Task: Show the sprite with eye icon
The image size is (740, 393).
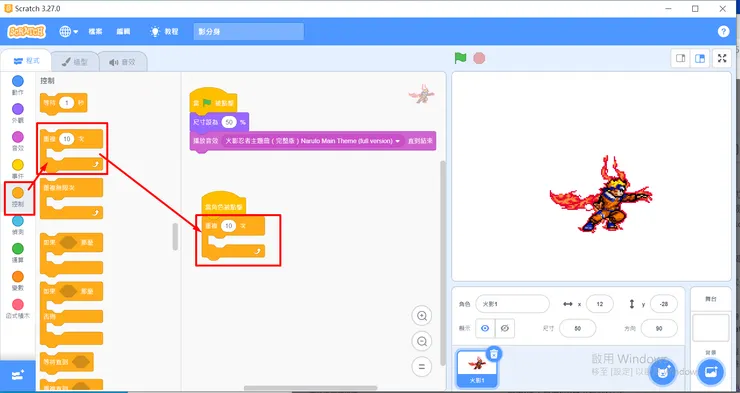Action: coord(485,328)
